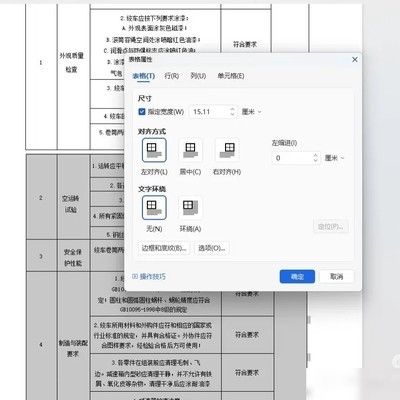This screenshot has height=400, width=400.
Task: Increase the 15.11 width with the up arrow
Action: coord(232,109)
